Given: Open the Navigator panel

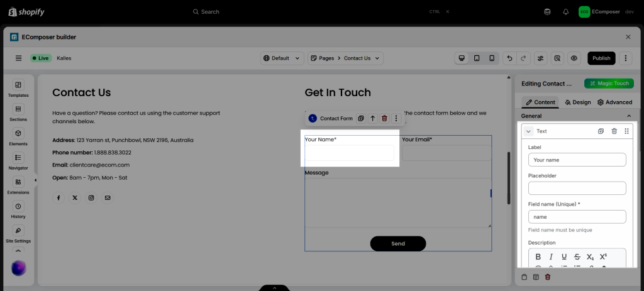Looking at the screenshot, I should [x=18, y=161].
